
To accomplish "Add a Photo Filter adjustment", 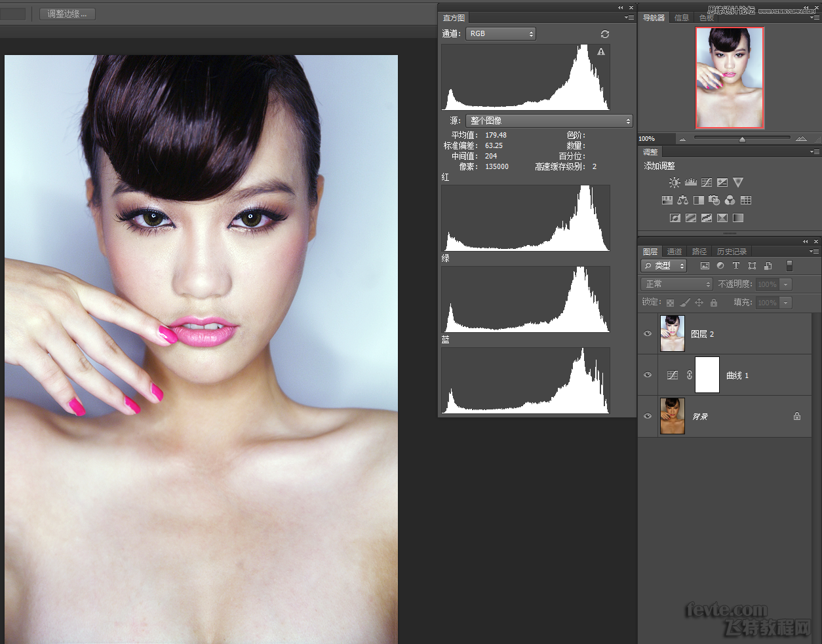I will (714, 200).
